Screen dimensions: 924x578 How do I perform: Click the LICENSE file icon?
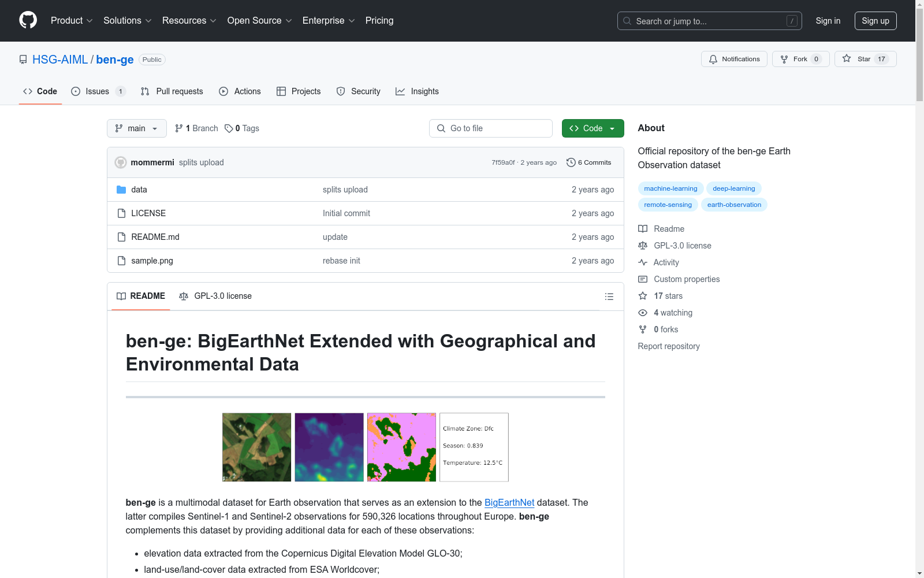(x=121, y=213)
